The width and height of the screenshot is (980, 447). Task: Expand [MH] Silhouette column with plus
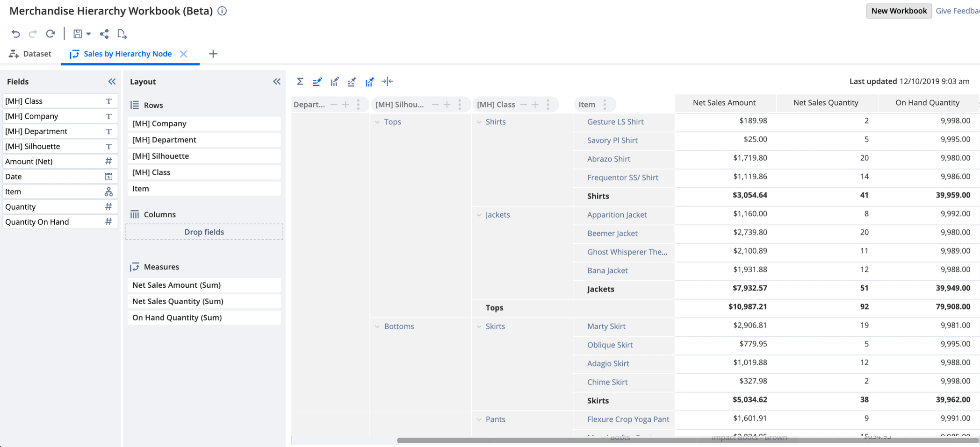pyautogui.click(x=447, y=105)
